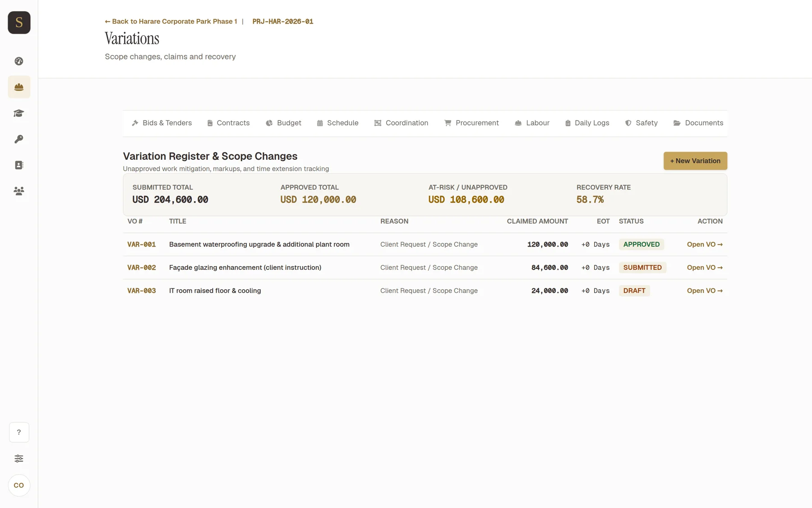812x508 pixels.
Task: Click the key icon in sidebar
Action: coord(19,139)
